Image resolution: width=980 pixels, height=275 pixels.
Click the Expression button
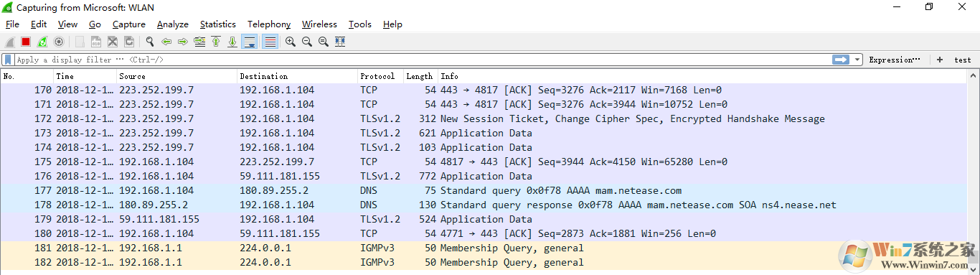pyautogui.click(x=894, y=60)
